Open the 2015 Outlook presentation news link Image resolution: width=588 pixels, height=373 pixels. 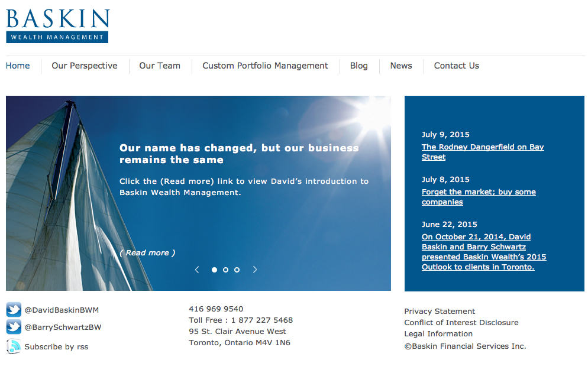click(x=484, y=252)
